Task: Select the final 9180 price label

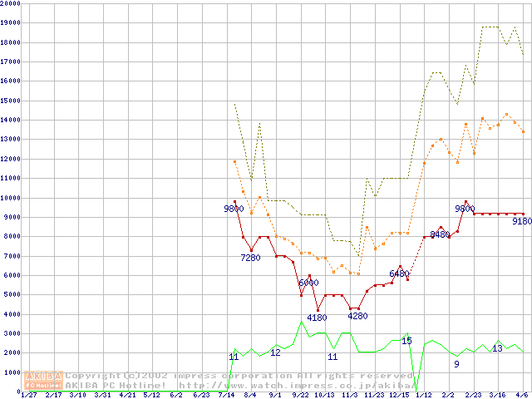Action: [x=522, y=221]
